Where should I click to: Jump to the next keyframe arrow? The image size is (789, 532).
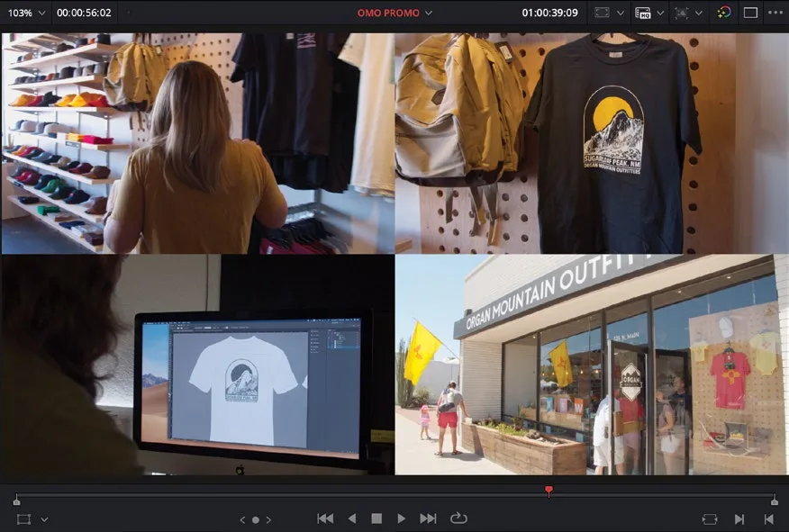point(268,520)
